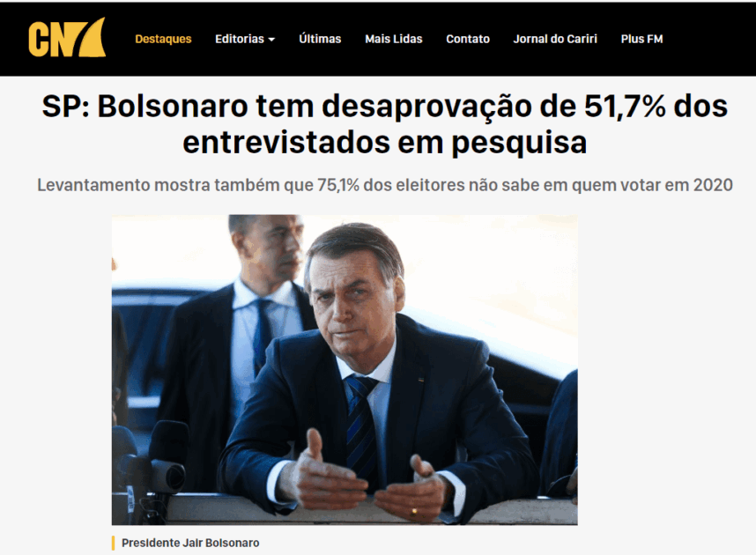Go to the Últimas page

[x=320, y=39]
